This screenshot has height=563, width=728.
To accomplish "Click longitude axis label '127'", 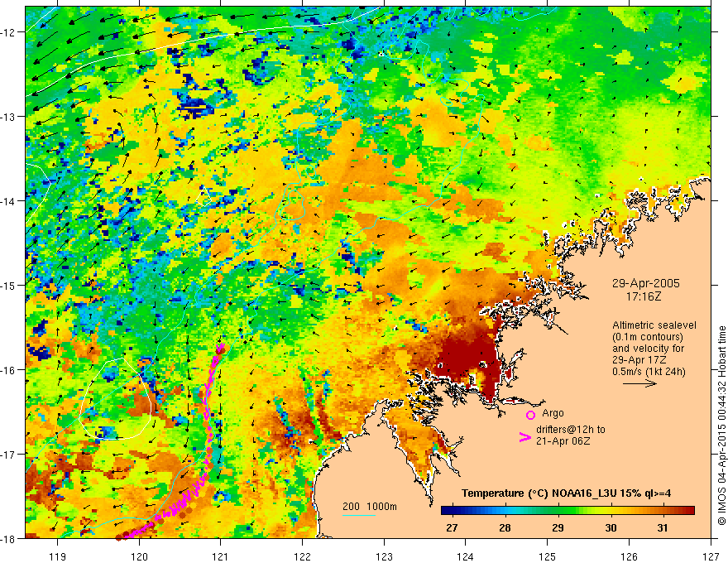I will tap(711, 556).
